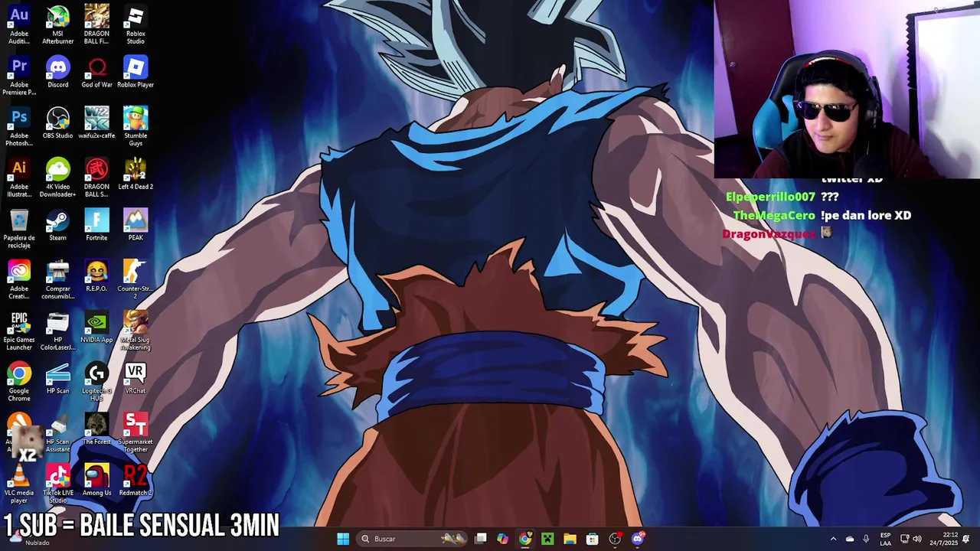Open Roblox Player shortcut
Screen dimensions: 980x551
136,73
